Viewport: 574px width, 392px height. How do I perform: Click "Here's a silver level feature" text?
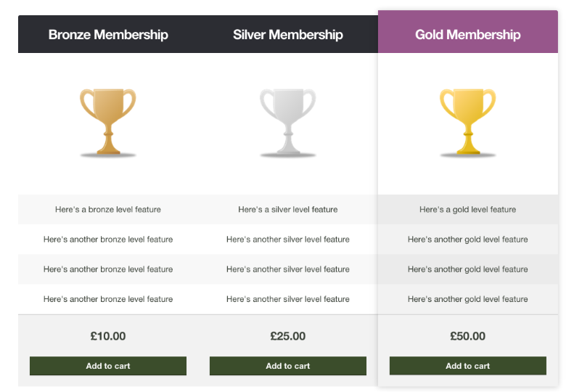[x=288, y=210]
